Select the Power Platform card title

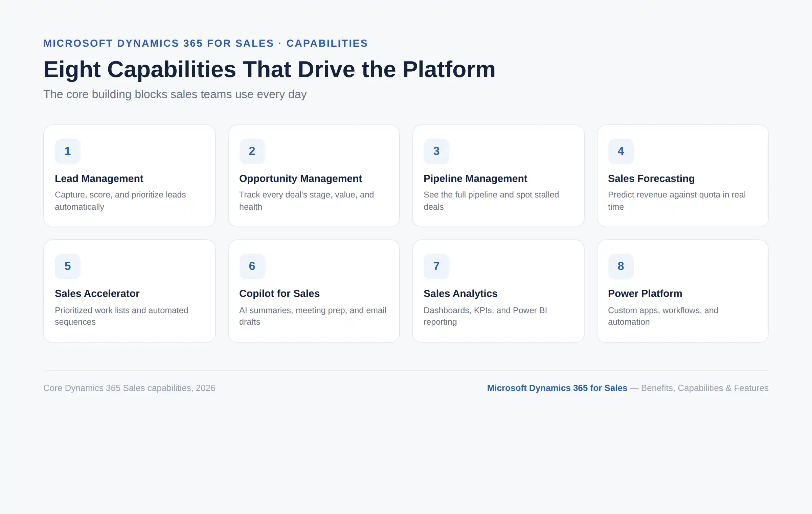[x=645, y=294]
